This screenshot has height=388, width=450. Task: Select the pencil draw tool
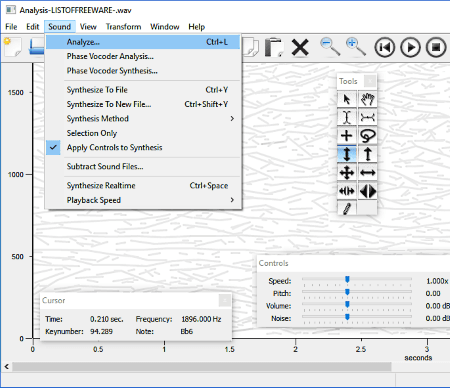pos(347,209)
